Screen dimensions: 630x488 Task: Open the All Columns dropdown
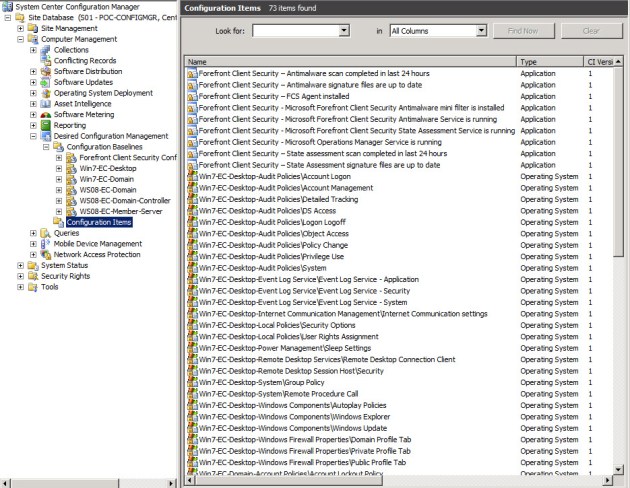481,31
